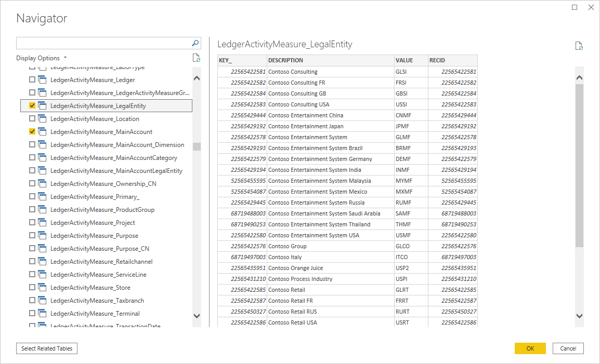Click the OK button
600x364 pixels.
530,348
